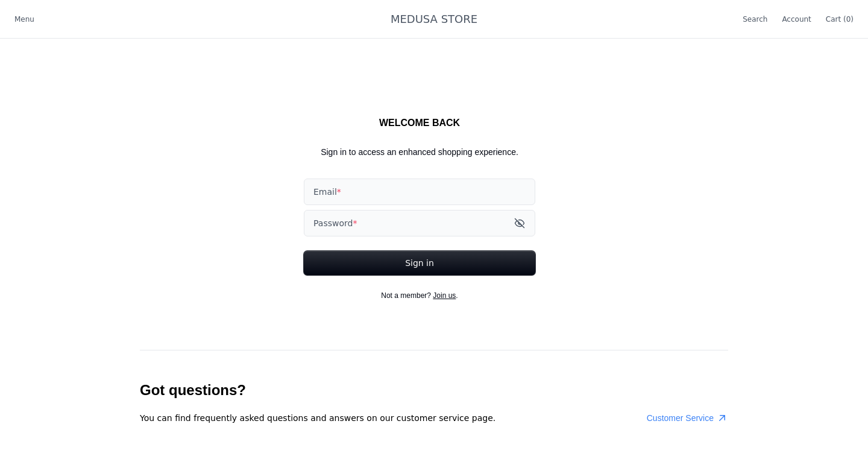
Task: Click the Got questions? heading
Action: pyautogui.click(x=193, y=390)
